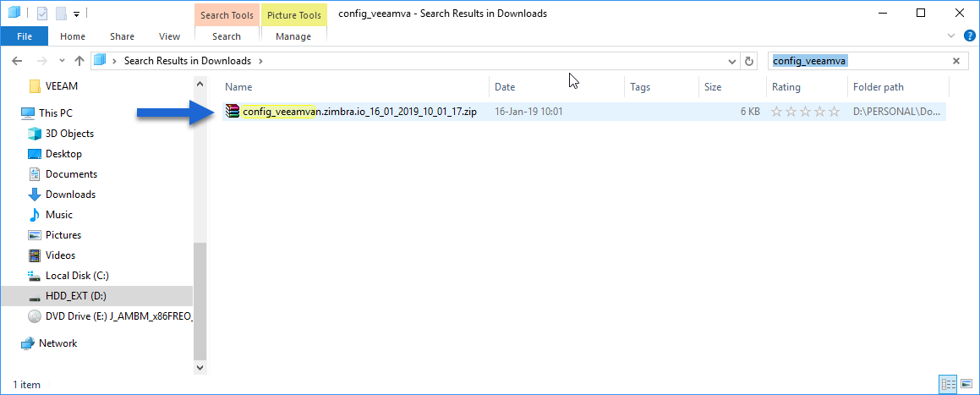
Task: Click the New folder quick access icon
Action: tap(61, 13)
